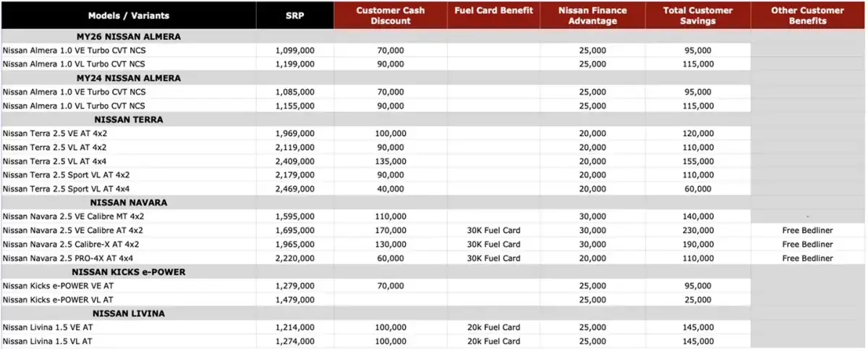Select the Fuel Card Benefit header
The width and height of the screenshot is (868, 351).
tap(494, 15)
